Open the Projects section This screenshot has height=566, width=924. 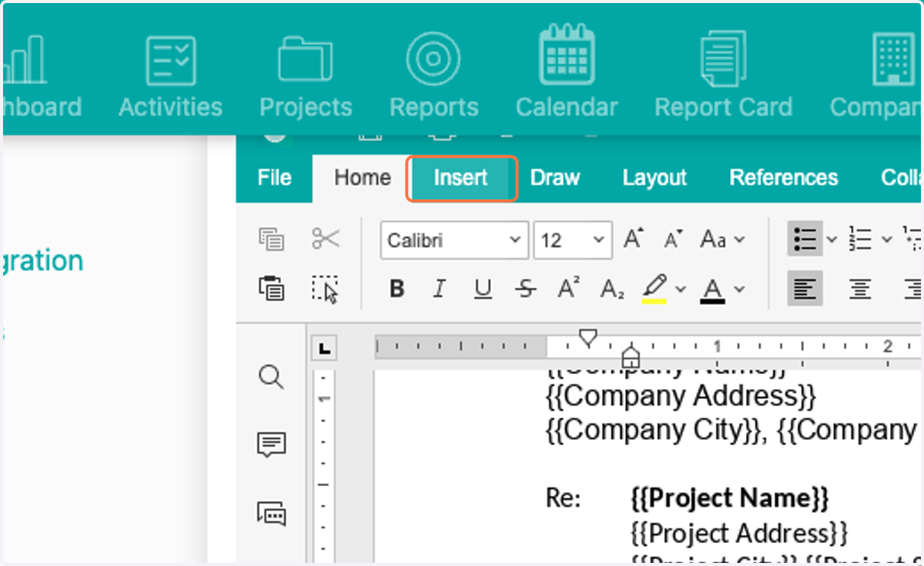(306, 77)
